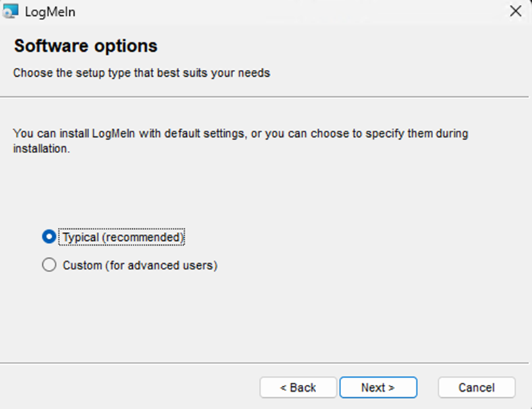Image resolution: width=532 pixels, height=409 pixels.
Task: Proceed with the Next > button
Action: click(x=378, y=388)
